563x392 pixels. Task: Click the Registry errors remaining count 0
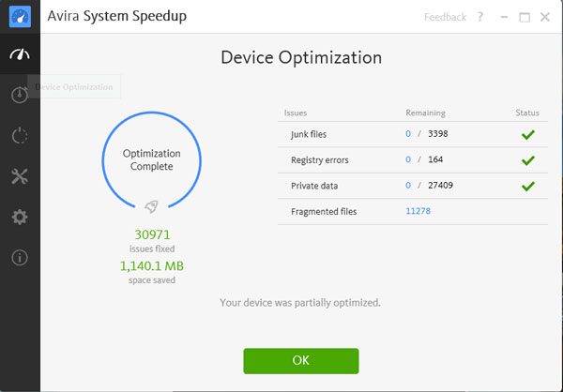click(x=408, y=159)
